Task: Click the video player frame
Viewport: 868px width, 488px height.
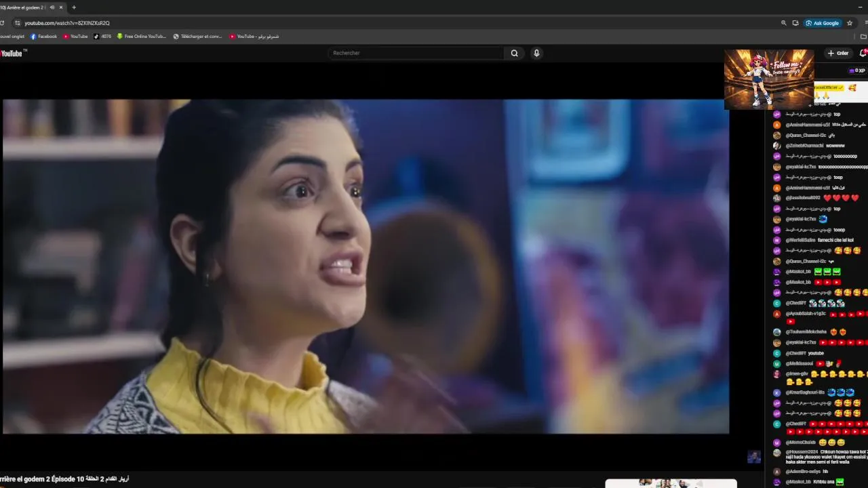Action: coord(366,266)
